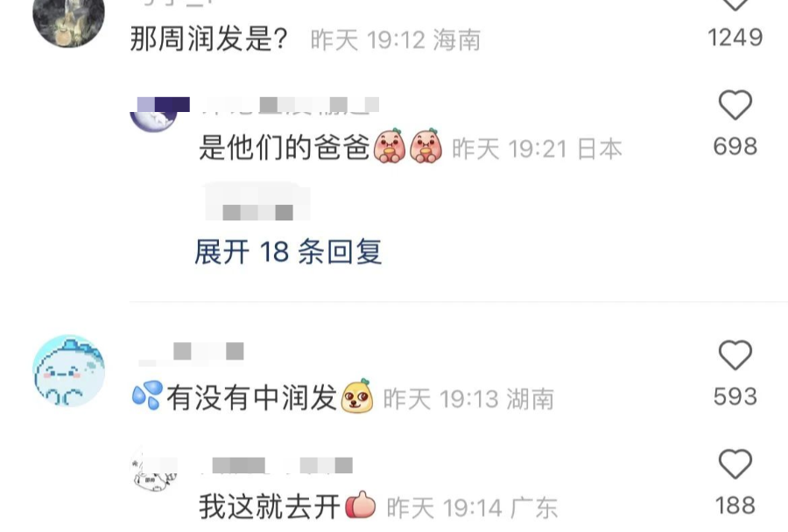Image resolution: width=788 pixels, height=532 pixels.
Task: Like the 有没有中润发 comment
Action: 735,355
